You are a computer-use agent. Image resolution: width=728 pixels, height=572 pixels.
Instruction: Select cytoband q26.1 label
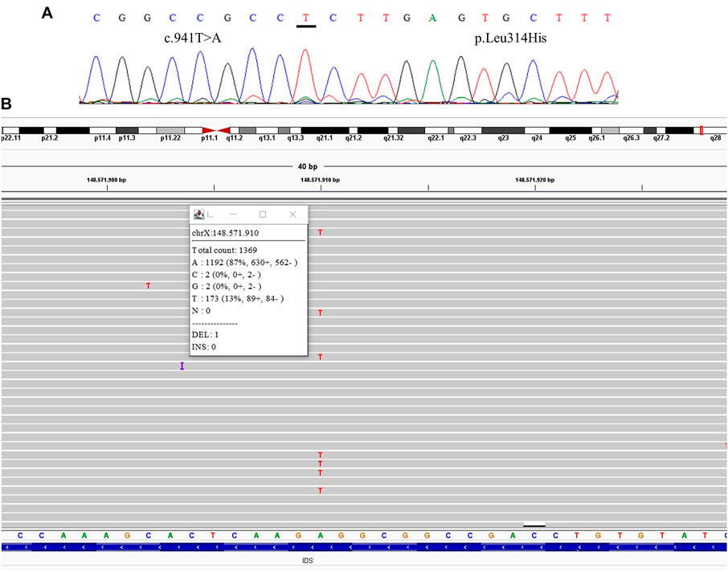[596, 138]
